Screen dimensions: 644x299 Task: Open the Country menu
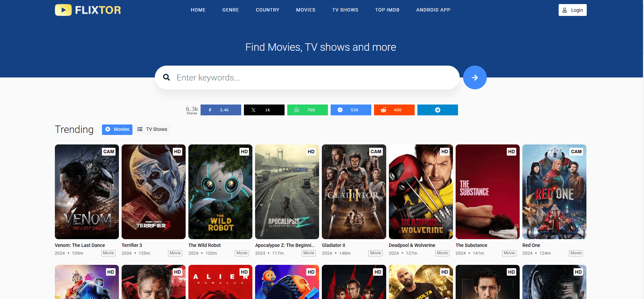[268, 10]
